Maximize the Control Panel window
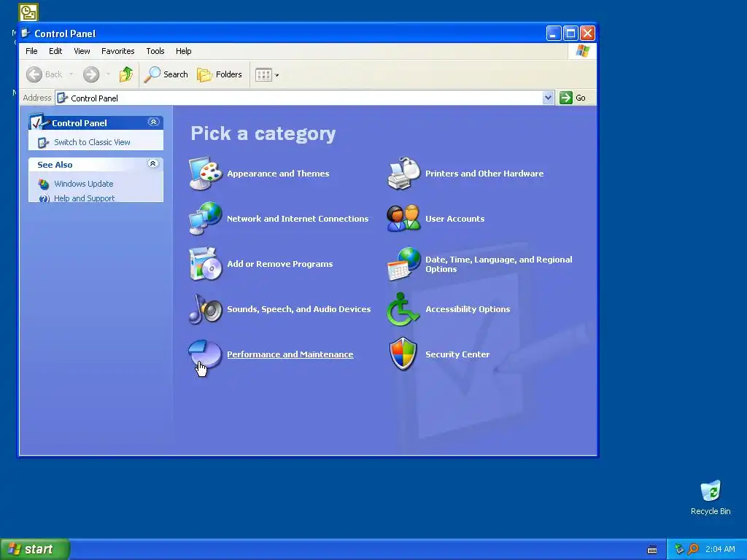Viewport: 747px width, 560px height. [x=570, y=33]
